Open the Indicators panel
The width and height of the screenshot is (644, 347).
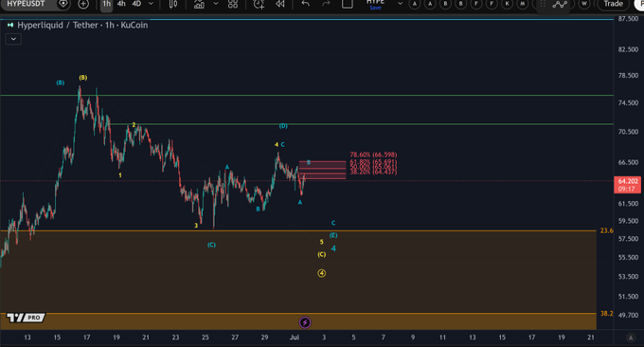(x=199, y=4)
